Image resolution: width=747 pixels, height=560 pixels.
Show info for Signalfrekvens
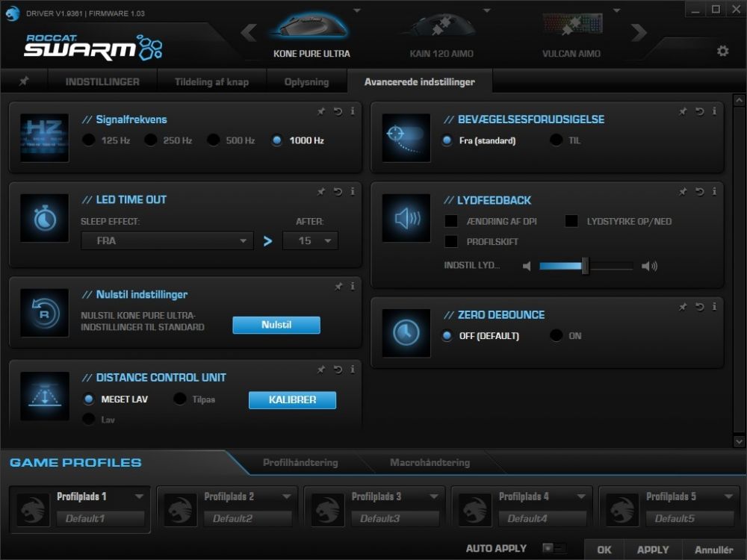click(353, 111)
